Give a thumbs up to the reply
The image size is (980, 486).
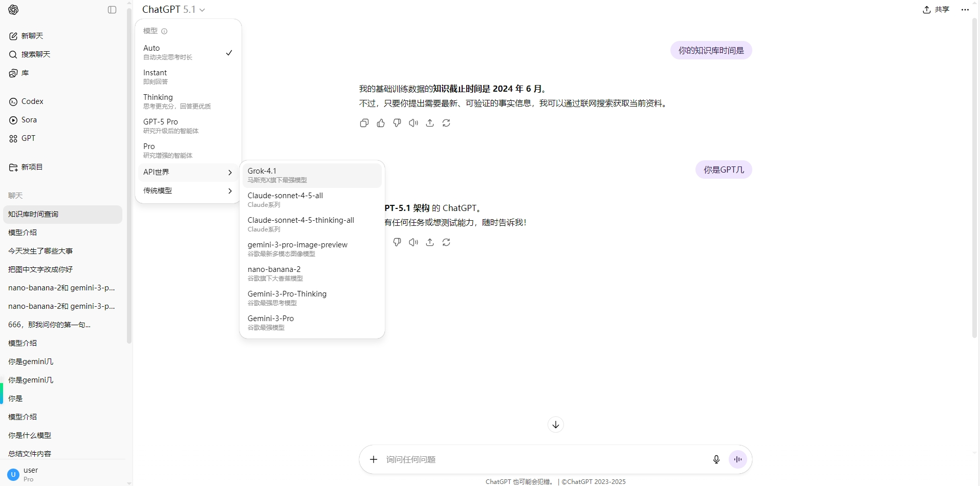[x=381, y=123]
